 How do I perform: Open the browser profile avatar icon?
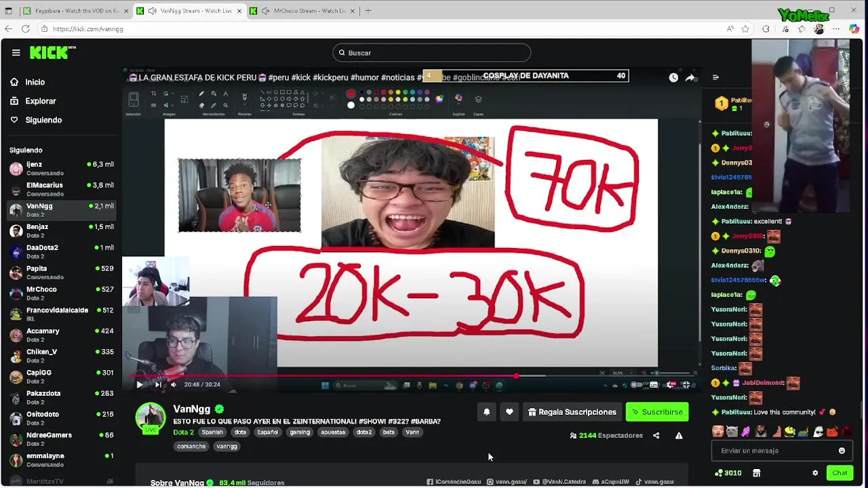click(818, 29)
